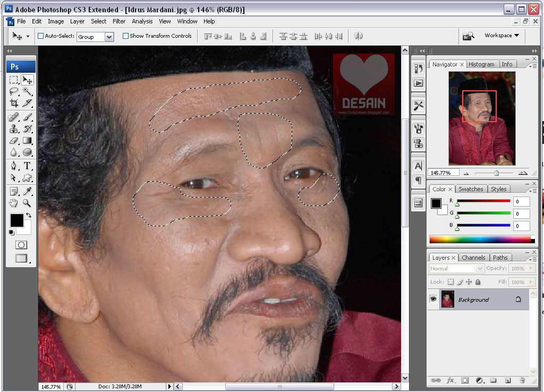The height and width of the screenshot is (392, 544).
Task: Click the red R value input field
Action: coord(521,201)
